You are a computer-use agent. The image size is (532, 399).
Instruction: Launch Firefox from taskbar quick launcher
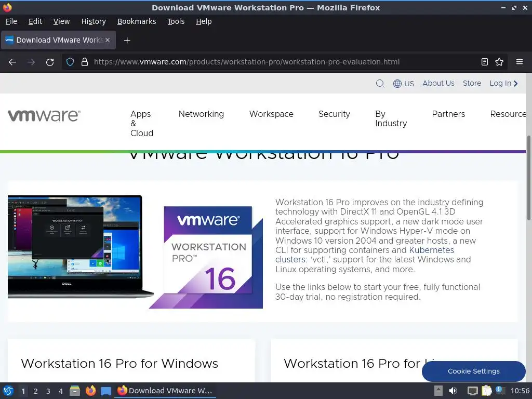click(x=90, y=391)
